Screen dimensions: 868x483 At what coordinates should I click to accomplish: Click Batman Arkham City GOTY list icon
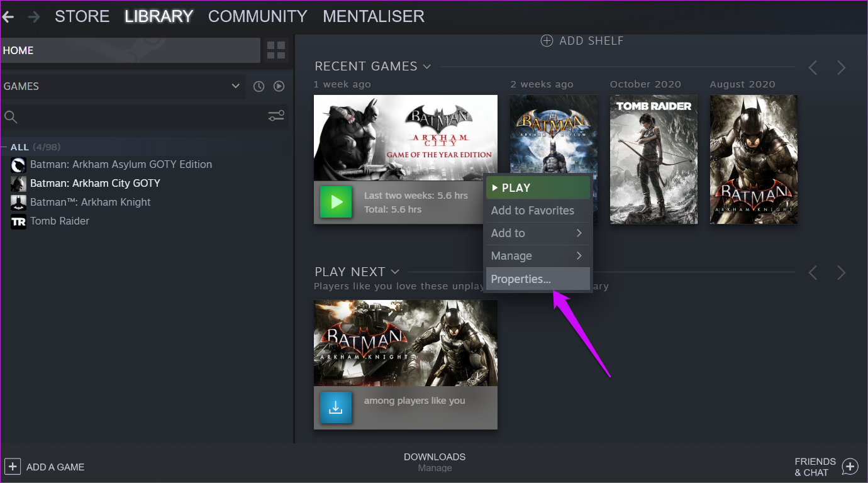19,184
